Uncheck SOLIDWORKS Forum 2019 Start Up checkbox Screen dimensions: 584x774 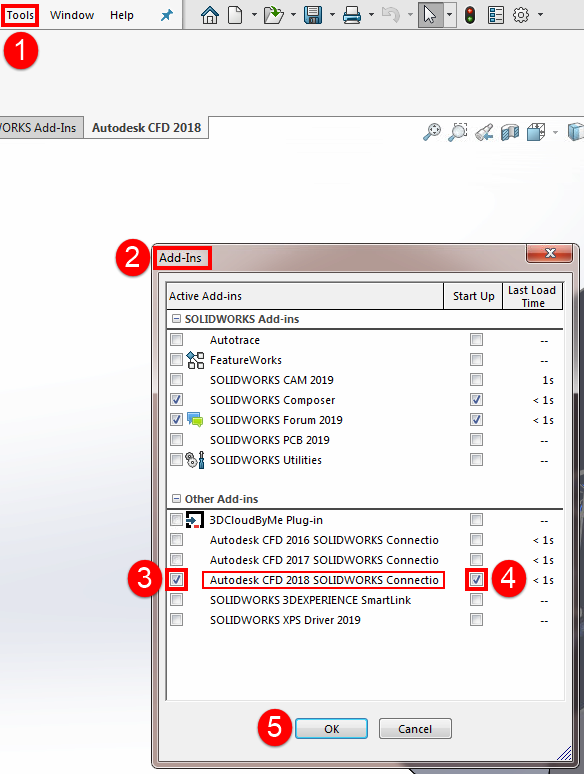point(476,420)
